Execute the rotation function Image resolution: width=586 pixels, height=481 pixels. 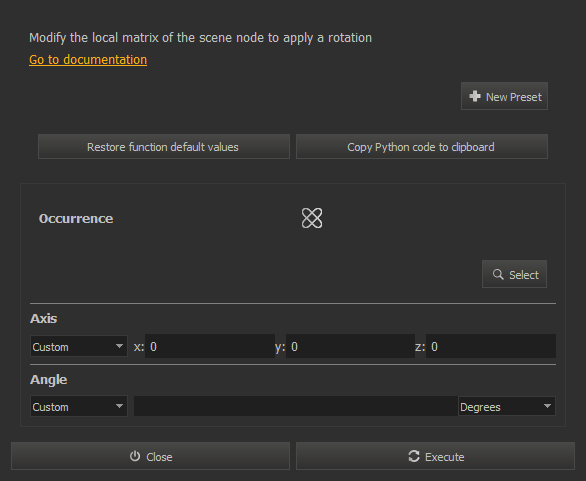(x=435, y=456)
